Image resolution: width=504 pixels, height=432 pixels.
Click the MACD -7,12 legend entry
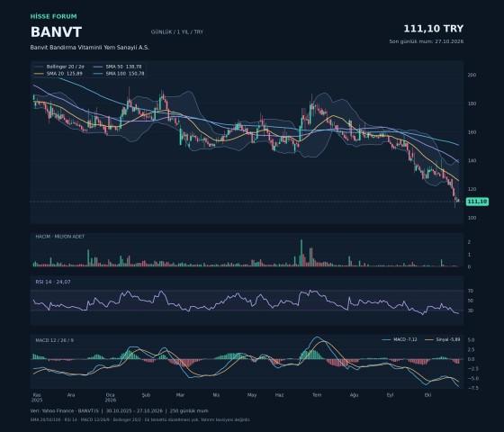tap(400, 339)
